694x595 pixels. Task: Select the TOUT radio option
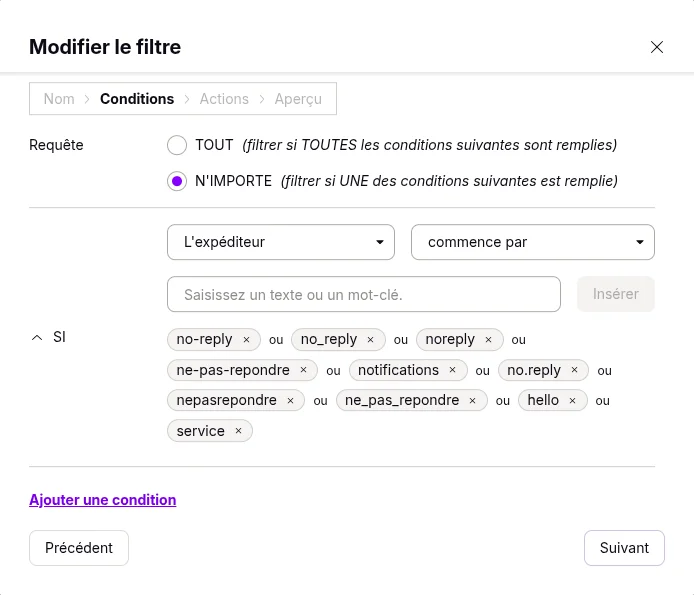click(177, 145)
